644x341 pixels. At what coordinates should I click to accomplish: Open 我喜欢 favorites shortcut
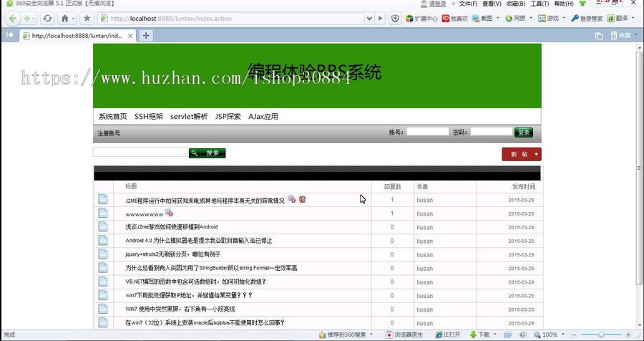point(455,19)
